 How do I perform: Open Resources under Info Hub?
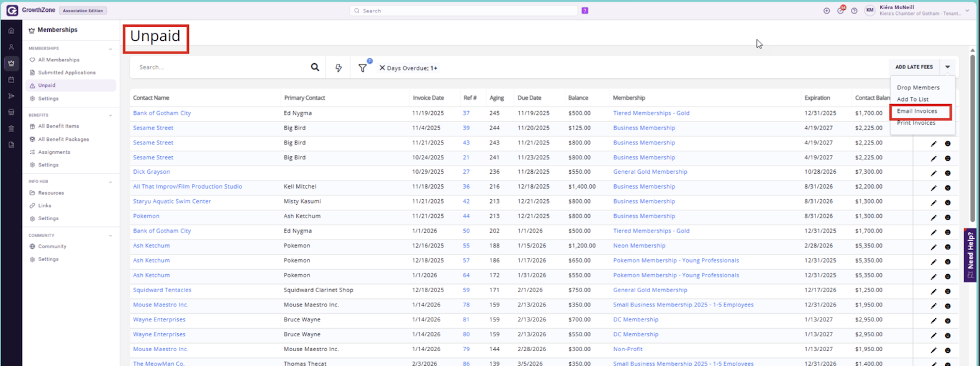pyautogui.click(x=51, y=193)
